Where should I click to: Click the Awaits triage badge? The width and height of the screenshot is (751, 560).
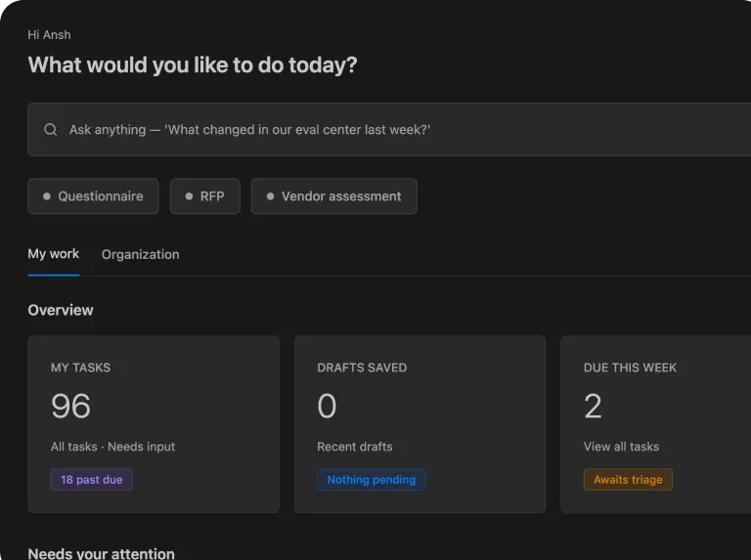click(628, 480)
